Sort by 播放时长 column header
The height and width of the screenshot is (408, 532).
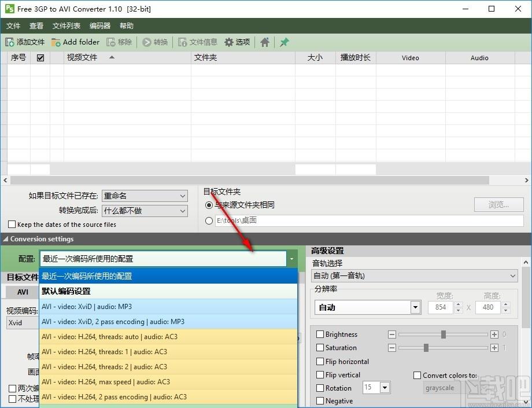(x=356, y=58)
